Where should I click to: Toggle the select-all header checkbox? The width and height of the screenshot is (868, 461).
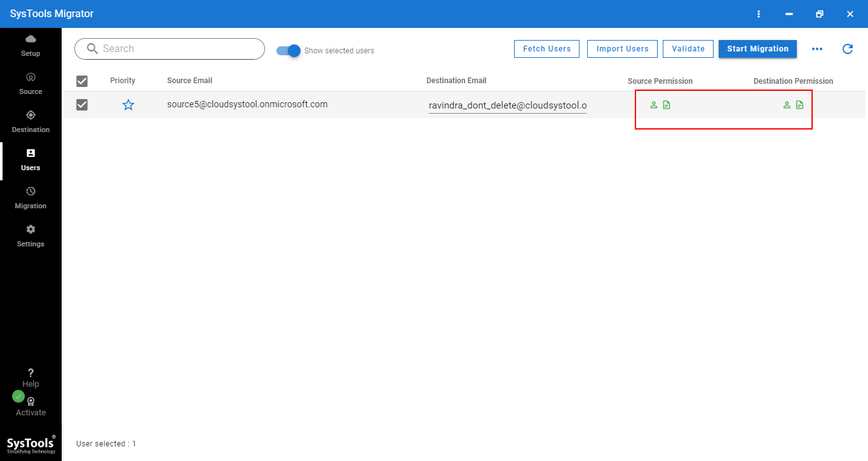pos(82,81)
